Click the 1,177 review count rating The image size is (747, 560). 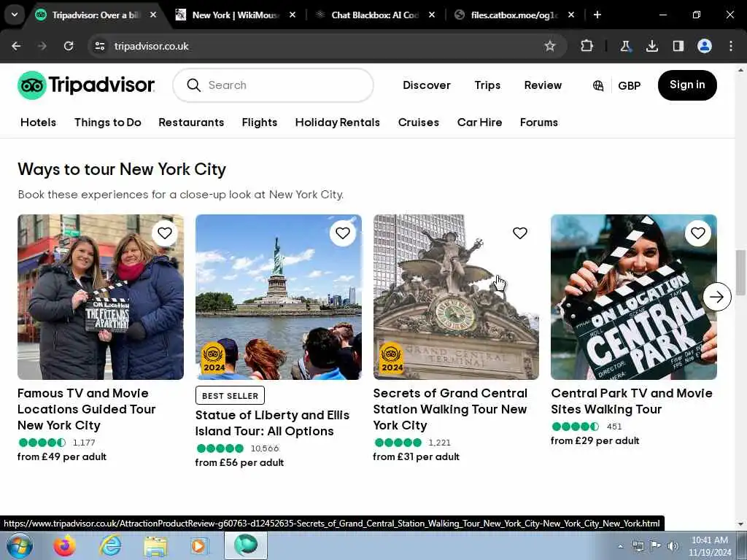(x=57, y=443)
